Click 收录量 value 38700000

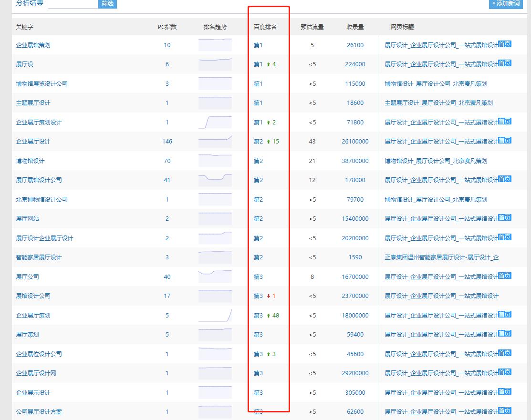pyautogui.click(x=355, y=161)
